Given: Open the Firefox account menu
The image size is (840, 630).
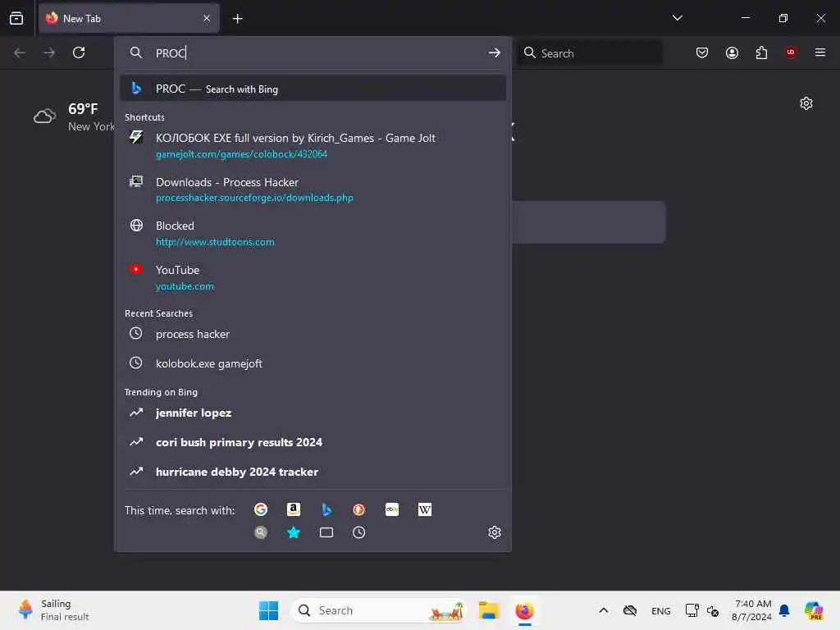Looking at the screenshot, I should point(732,52).
